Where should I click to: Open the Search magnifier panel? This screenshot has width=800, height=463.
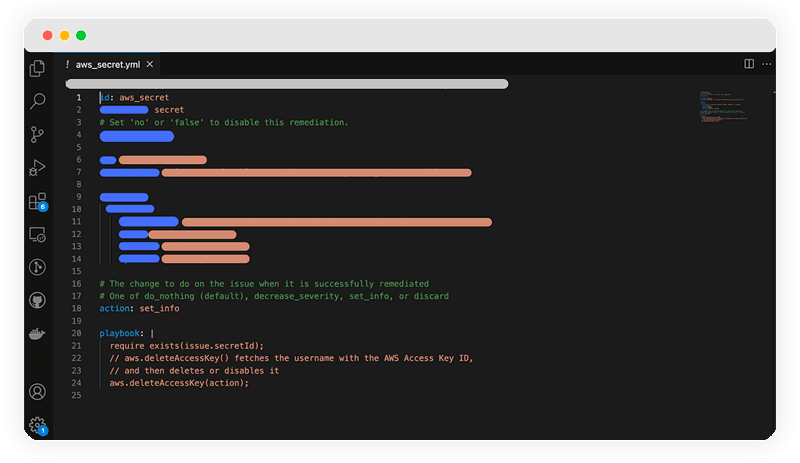pos(37,101)
